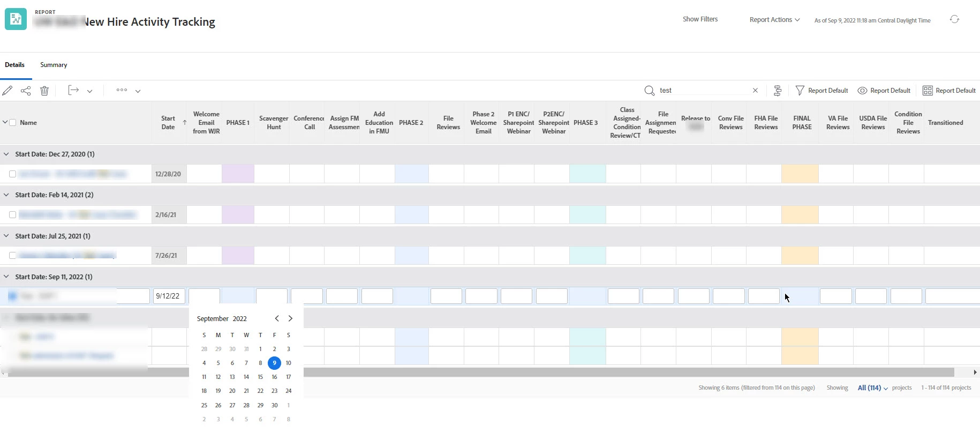The image size is (980, 432).
Task: Expand the header collapse-all chevron
Action: point(5,122)
